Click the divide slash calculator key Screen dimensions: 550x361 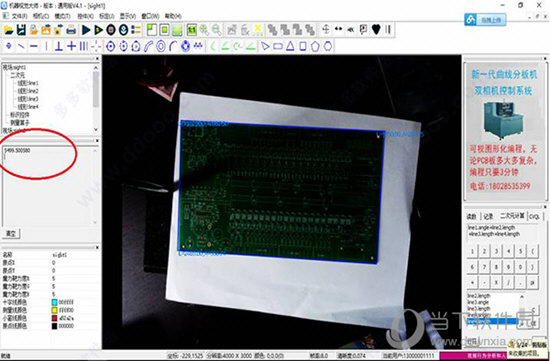[x=508, y=283]
